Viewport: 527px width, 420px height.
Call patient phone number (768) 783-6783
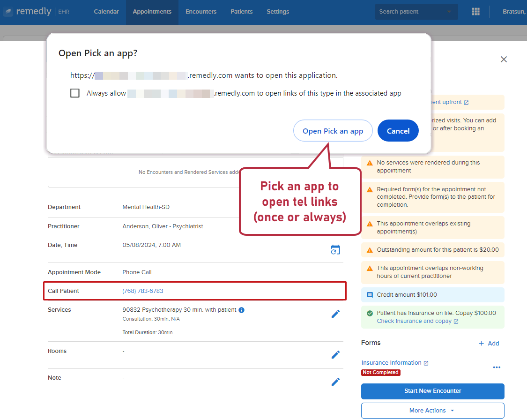coord(143,291)
